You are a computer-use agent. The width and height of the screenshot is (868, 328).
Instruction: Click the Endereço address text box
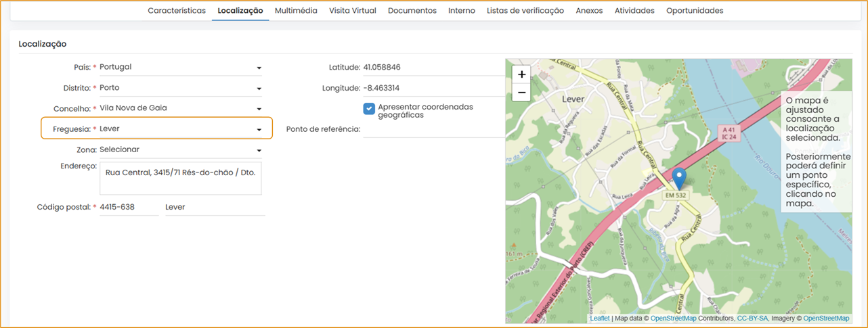click(x=180, y=178)
